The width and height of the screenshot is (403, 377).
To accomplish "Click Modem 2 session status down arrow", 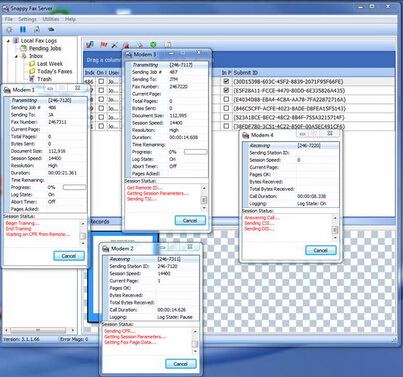I will click(x=195, y=351).
